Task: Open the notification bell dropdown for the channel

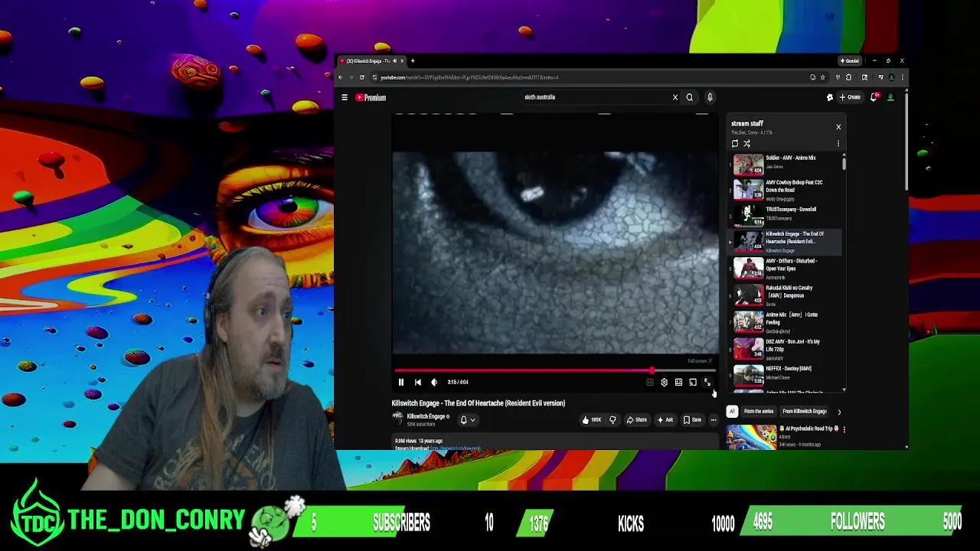Action: (x=467, y=419)
